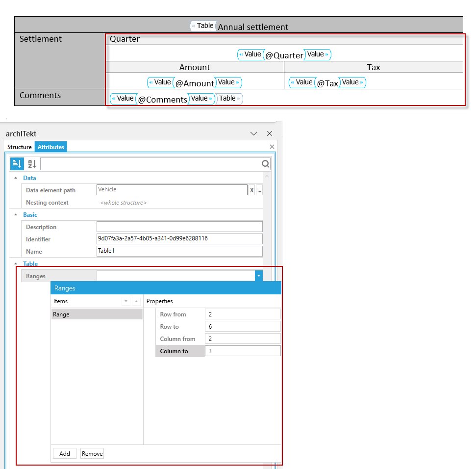The height and width of the screenshot is (469, 476).
Task: Move range item up arrow
Action: [136, 301]
